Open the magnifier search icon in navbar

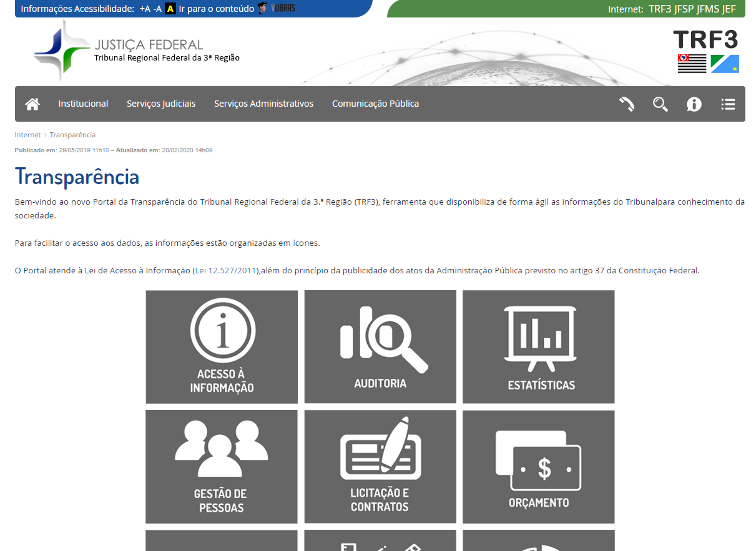coord(660,104)
